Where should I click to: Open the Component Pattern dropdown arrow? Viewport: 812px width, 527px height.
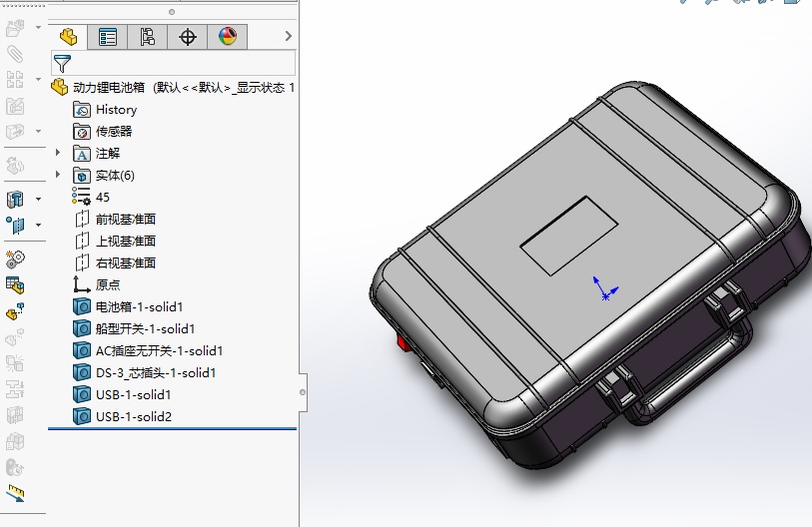[38, 79]
